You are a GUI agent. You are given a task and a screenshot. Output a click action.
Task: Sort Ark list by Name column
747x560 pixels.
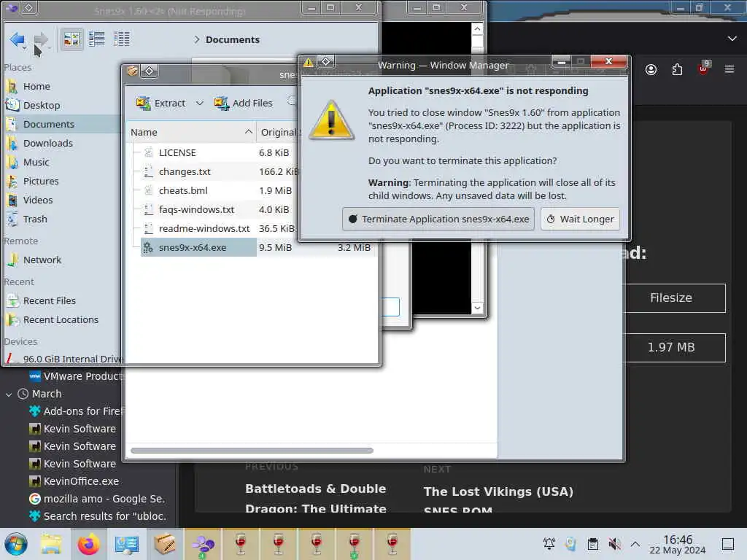pyautogui.click(x=191, y=133)
